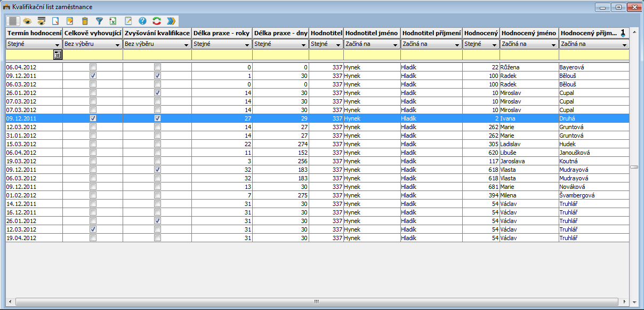644x310 pixels.
Task: Click the horizontal scrollbar at bottom
Action: pyautogui.click(x=316, y=301)
